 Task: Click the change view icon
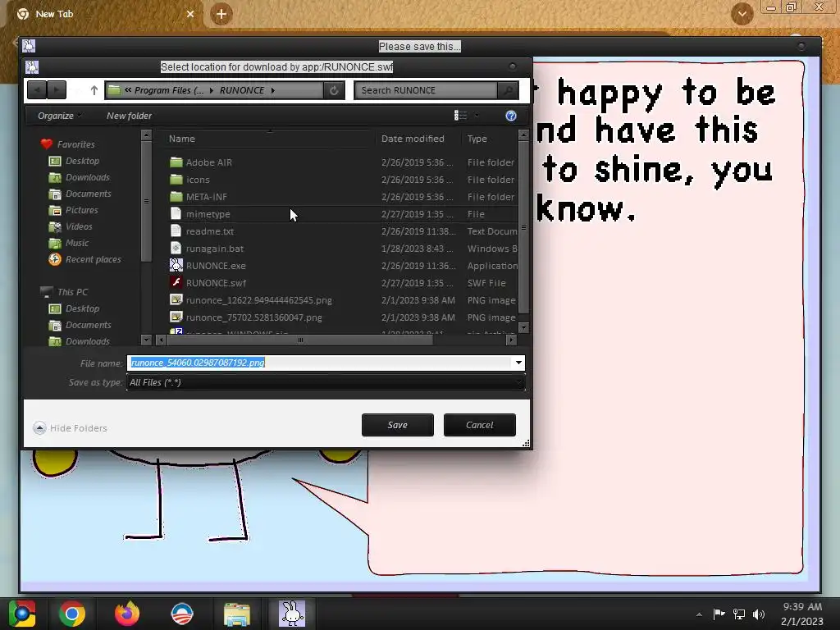point(460,116)
